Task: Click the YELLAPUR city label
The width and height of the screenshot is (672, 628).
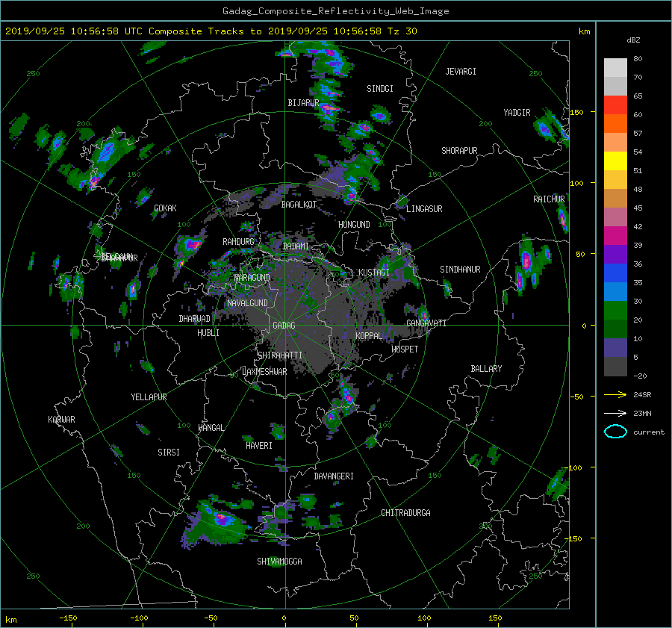Action: (x=149, y=397)
